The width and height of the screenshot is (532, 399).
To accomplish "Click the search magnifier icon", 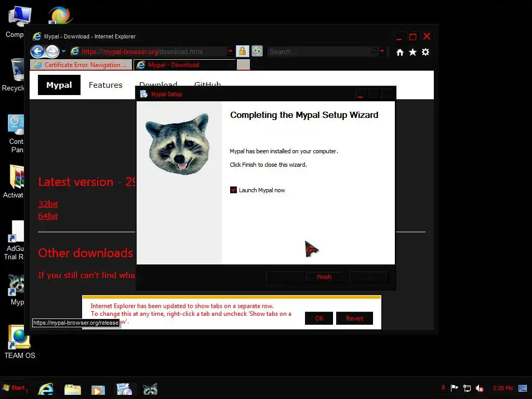I will point(374,51).
